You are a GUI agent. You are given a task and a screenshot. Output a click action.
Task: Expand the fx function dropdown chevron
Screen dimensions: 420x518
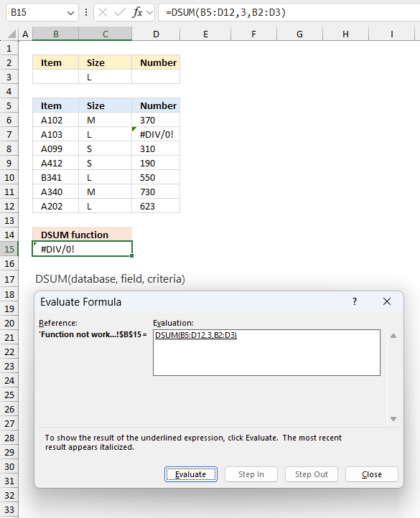(x=150, y=12)
